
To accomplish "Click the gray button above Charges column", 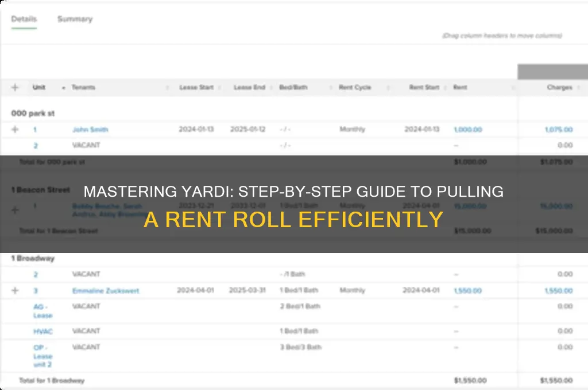I will 553,72.
